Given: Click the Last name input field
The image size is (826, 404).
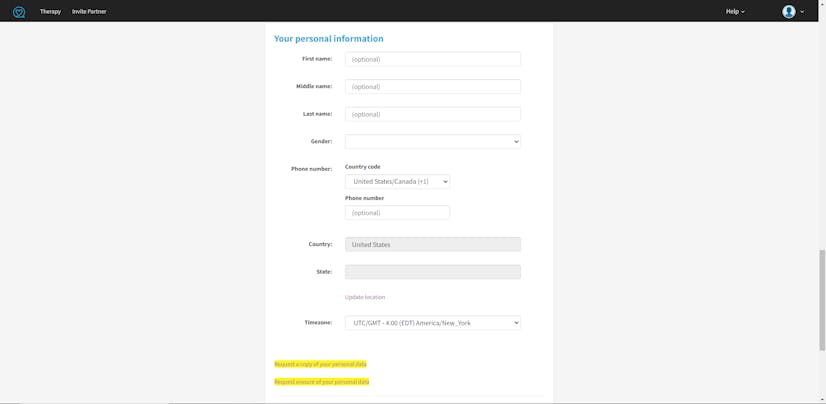Looking at the screenshot, I should [x=432, y=114].
